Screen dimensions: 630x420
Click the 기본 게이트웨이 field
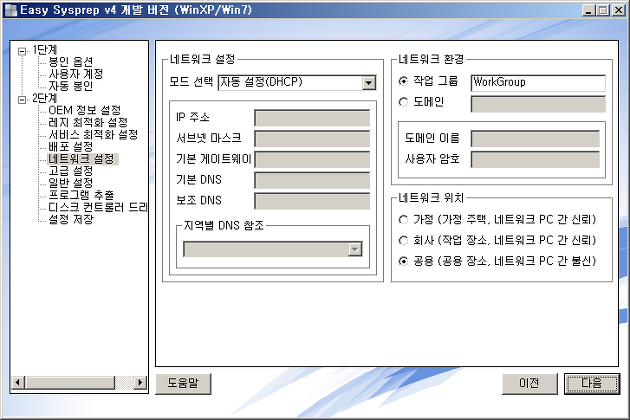312,160
